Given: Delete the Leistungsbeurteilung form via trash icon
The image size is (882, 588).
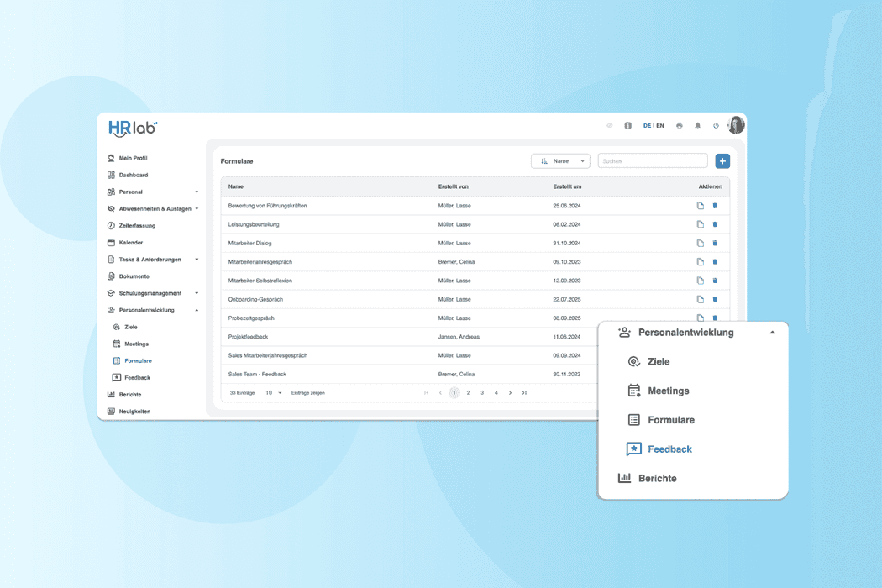Looking at the screenshot, I should [715, 224].
